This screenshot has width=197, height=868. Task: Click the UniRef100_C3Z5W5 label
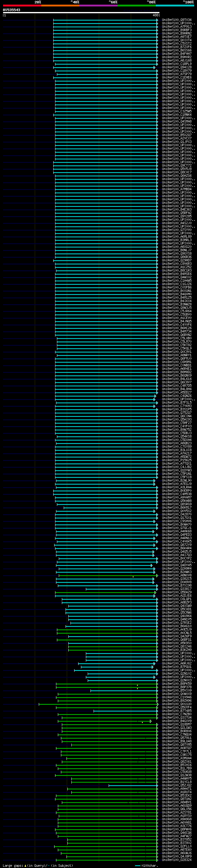pyautogui.click(x=177, y=111)
